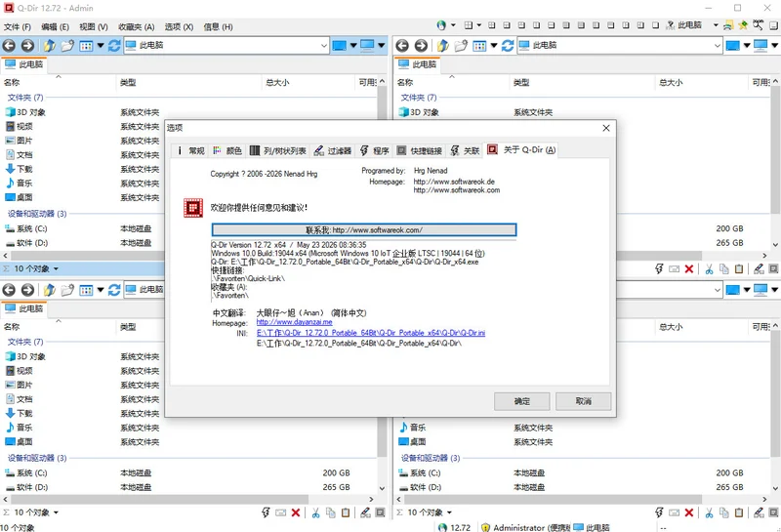Expand the top-left pane address bar dropdown
This screenshot has width=781, height=532.
[x=324, y=46]
